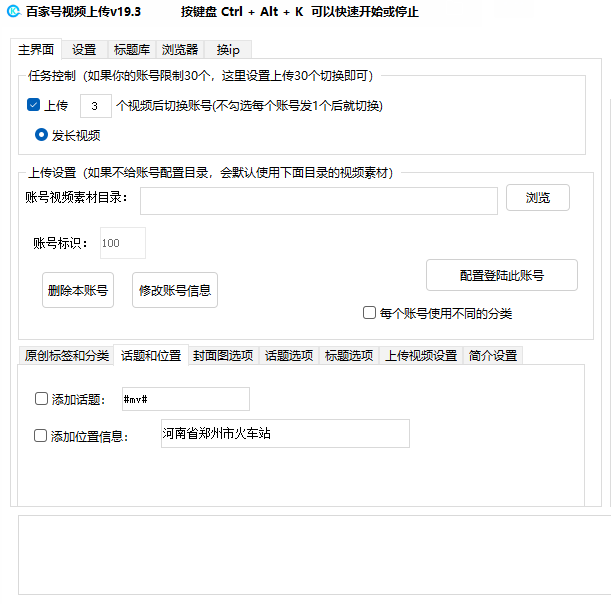The image size is (611, 604).
Task: Click the app logo icon in title bar
Action: click(x=13, y=11)
